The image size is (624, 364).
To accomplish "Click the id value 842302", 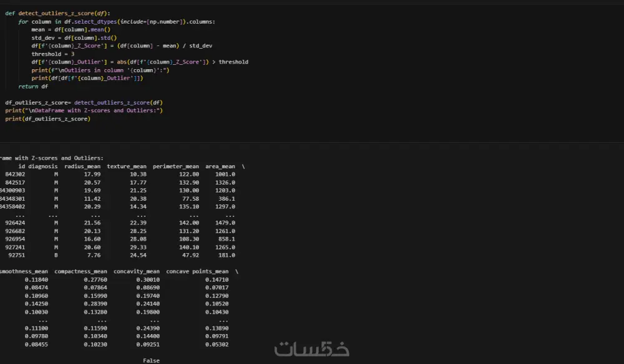I will pyautogui.click(x=15, y=175).
